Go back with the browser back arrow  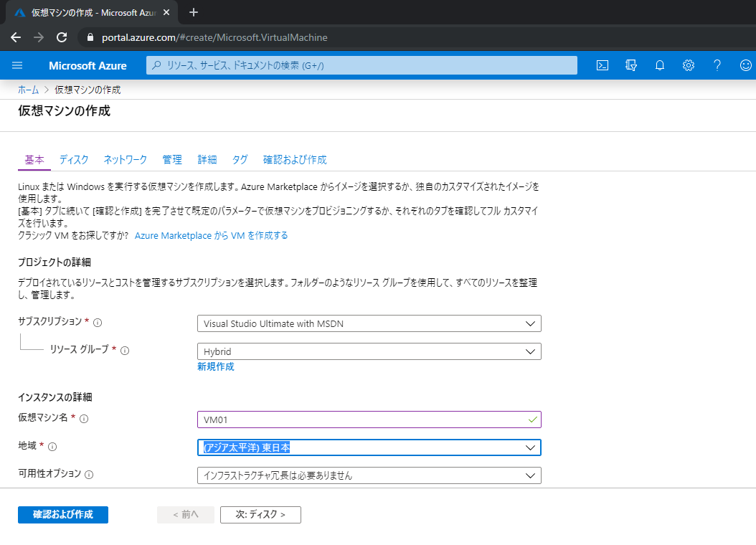pos(16,37)
